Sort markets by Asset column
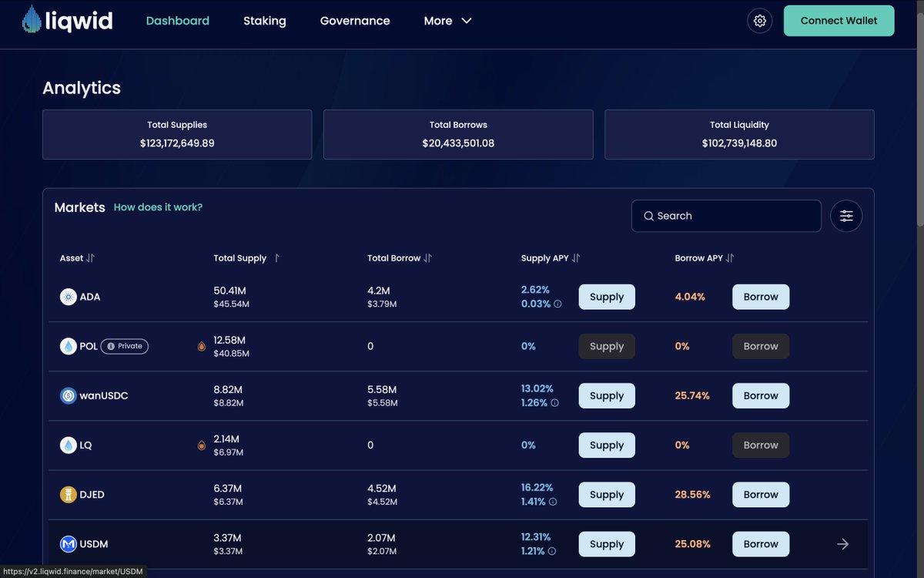 coord(77,258)
